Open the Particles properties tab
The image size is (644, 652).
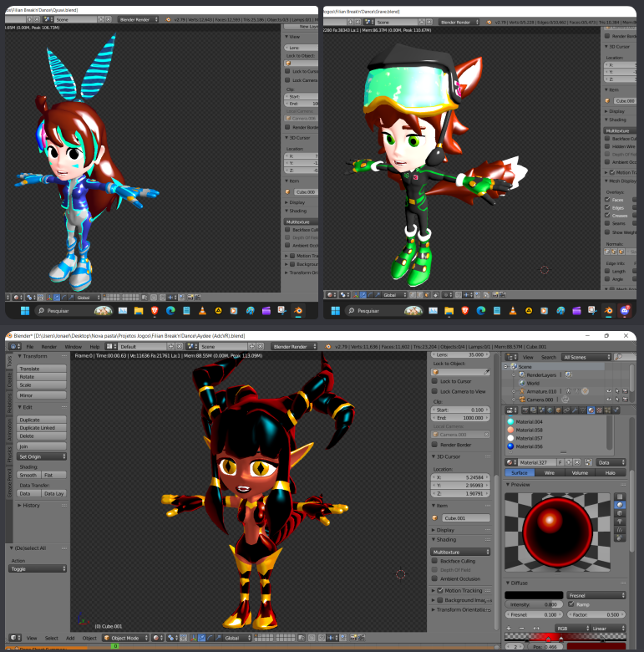(x=607, y=410)
